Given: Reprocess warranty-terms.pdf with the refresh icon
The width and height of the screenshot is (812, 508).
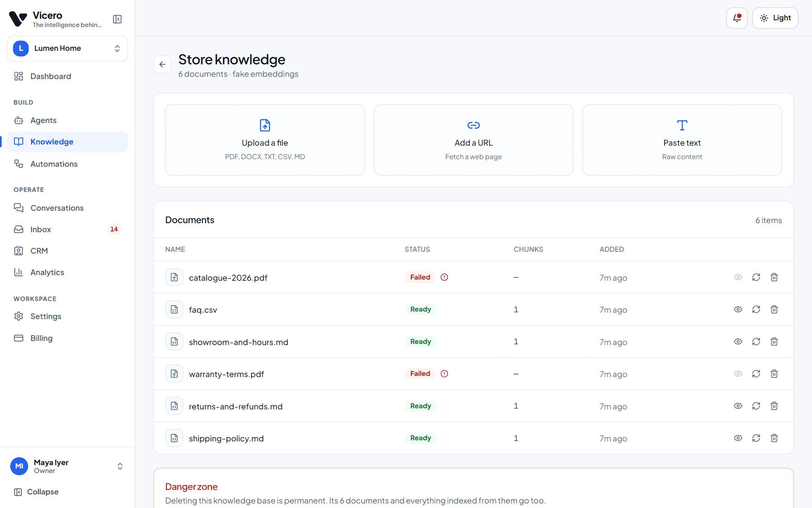Looking at the screenshot, I should (x=756, y=374).
